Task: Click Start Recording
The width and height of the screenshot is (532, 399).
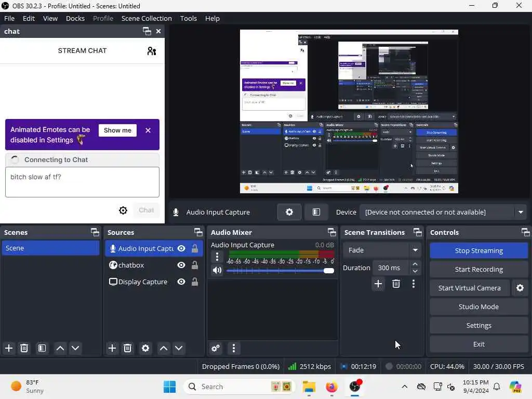Action: [x=478, y=270]
